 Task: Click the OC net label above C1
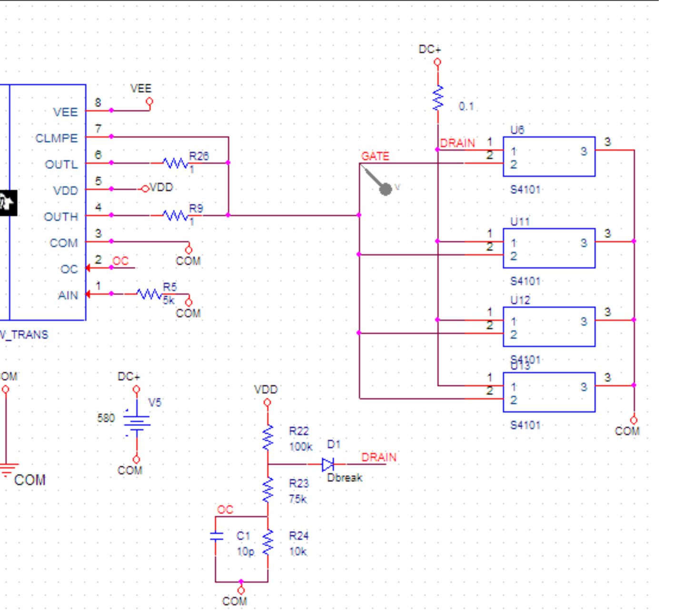pos(225,510)
